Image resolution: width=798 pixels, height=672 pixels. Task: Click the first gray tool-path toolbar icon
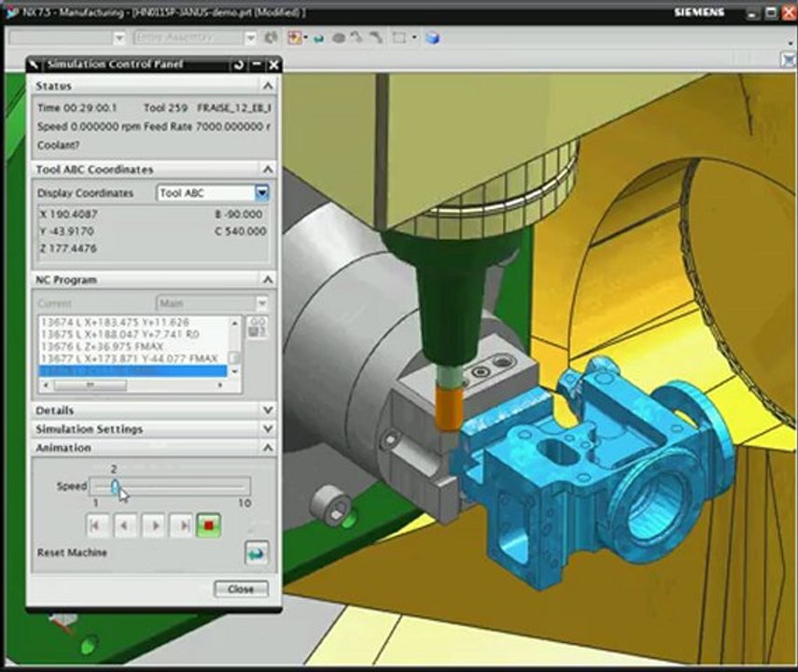[357, 37]
